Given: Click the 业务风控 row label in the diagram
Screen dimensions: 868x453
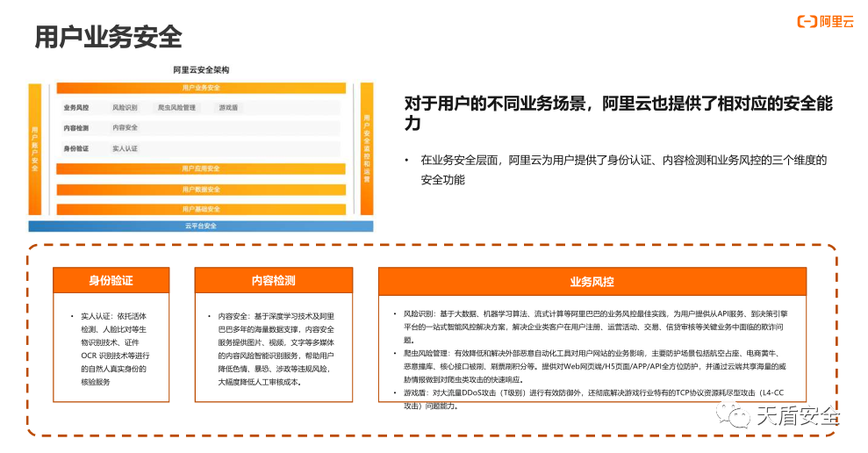Looking at the screenshot, I should [x=75, y=107].
